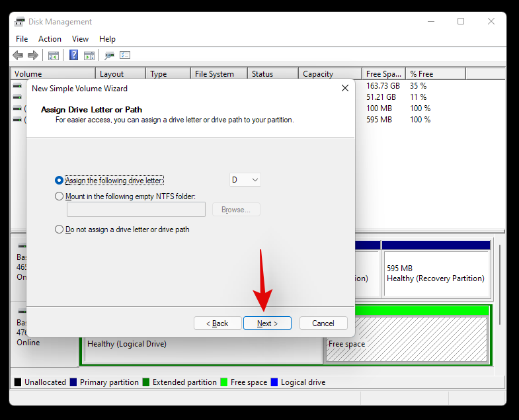This screenshot has width=519, height=420.
Task: Click the Show/Hide Console Tree icon
Action: [54, 56]
